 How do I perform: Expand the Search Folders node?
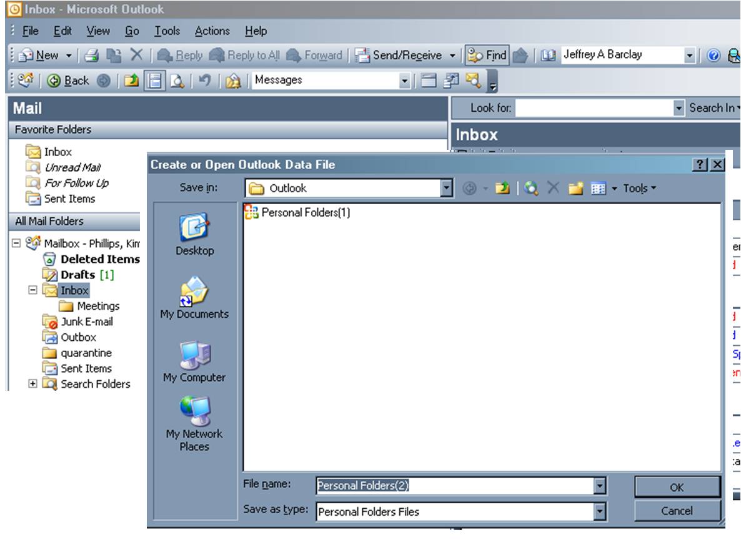32,383
